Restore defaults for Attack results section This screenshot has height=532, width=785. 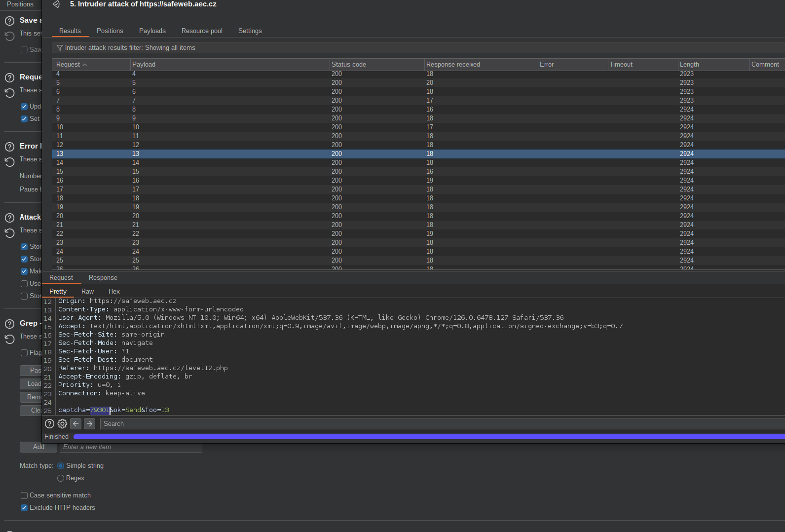pos(9,233)
